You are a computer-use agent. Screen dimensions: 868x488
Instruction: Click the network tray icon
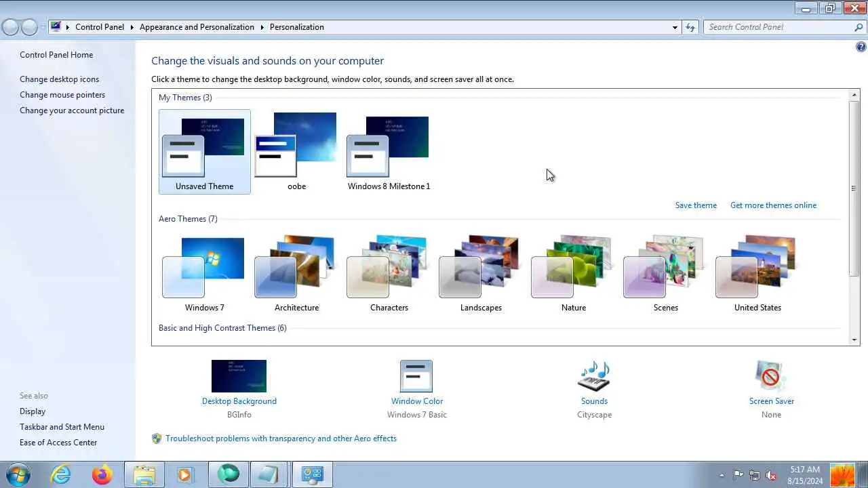[755, 475]
